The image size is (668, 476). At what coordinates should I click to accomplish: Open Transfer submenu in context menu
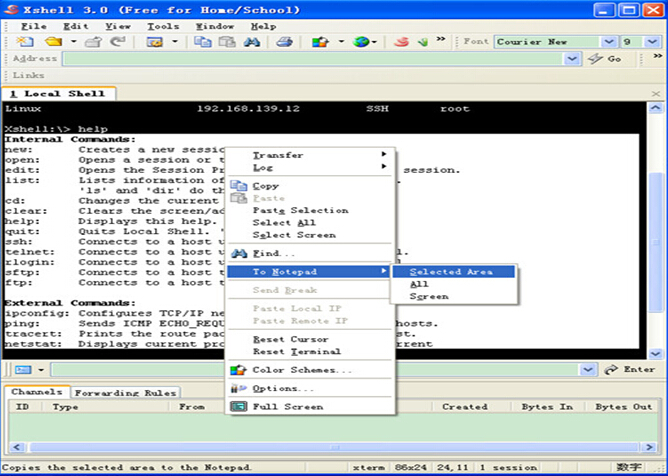(311, 155)
